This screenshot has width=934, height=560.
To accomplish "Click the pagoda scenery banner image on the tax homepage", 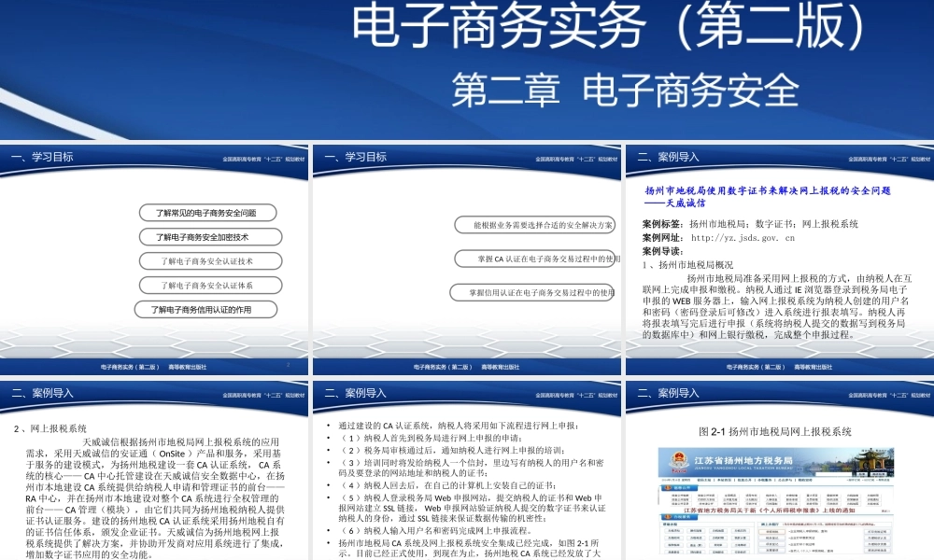I will click(x=869, y=459).
